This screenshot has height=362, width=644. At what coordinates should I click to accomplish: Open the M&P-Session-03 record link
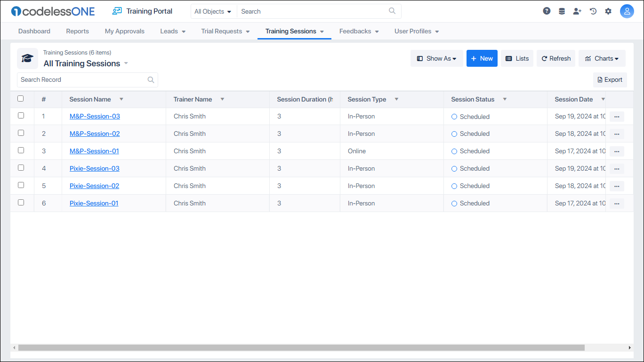[95, 116]
